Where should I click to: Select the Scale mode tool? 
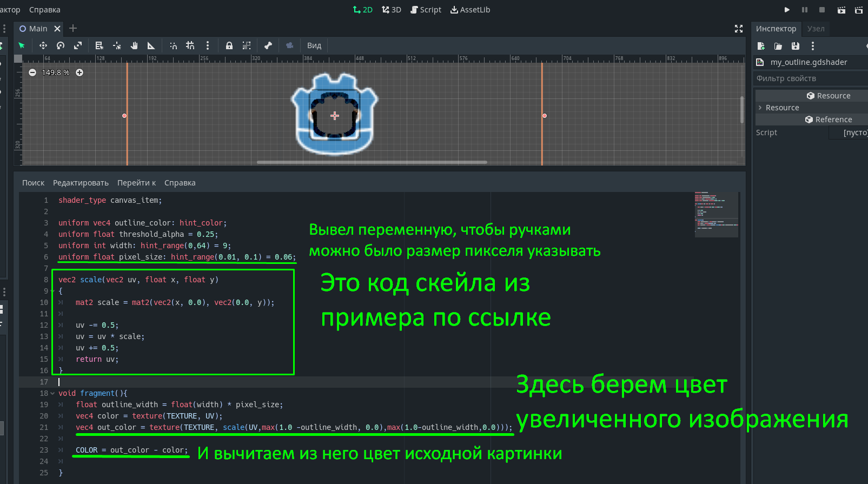(78, 46)
